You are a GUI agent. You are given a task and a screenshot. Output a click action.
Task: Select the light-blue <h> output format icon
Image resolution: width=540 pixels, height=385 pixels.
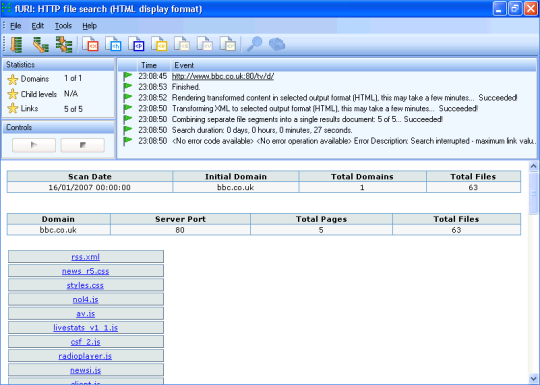[x=114, y=44]
